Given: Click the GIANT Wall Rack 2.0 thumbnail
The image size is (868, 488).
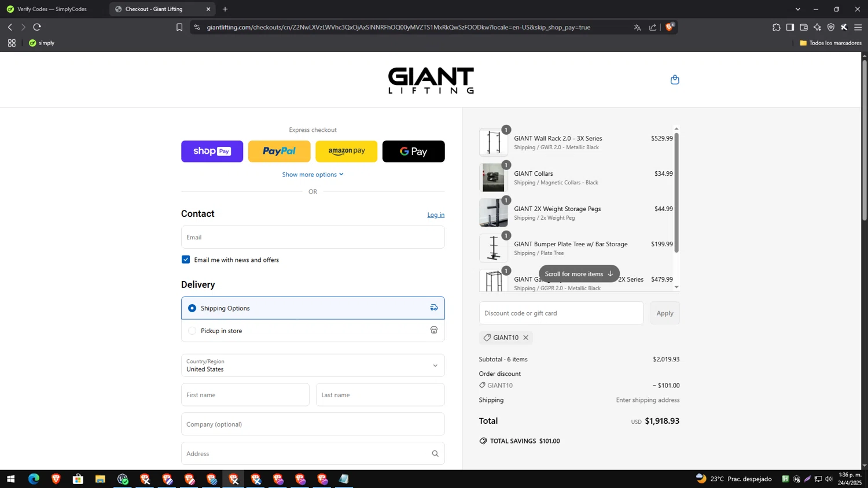Looking at the screenshot, I should point(494,142).
